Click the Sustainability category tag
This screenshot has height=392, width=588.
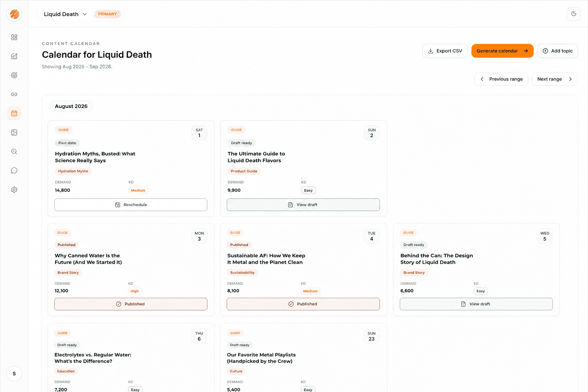[242, 273]
